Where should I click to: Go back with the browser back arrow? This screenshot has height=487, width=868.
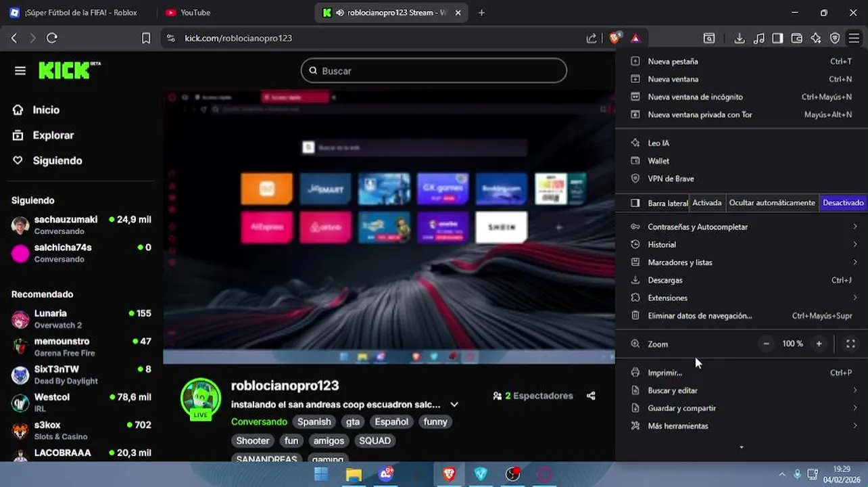coord(14,39)
